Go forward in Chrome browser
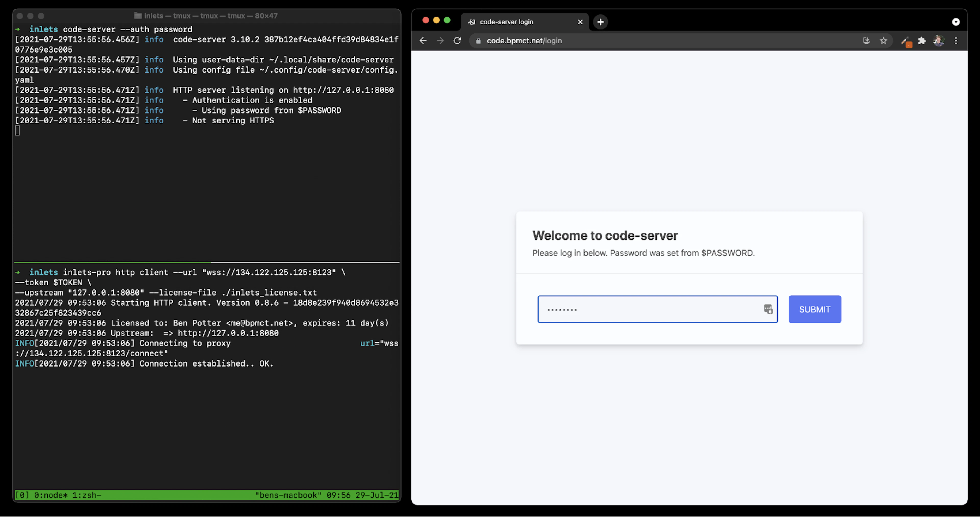The image size is (980, 517). click(440, 41)
